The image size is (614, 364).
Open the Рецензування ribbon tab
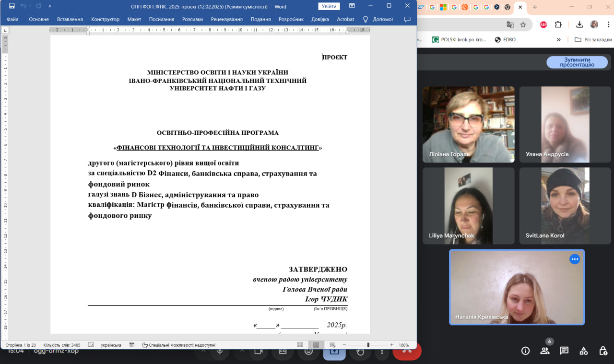(x=226, y=19)
